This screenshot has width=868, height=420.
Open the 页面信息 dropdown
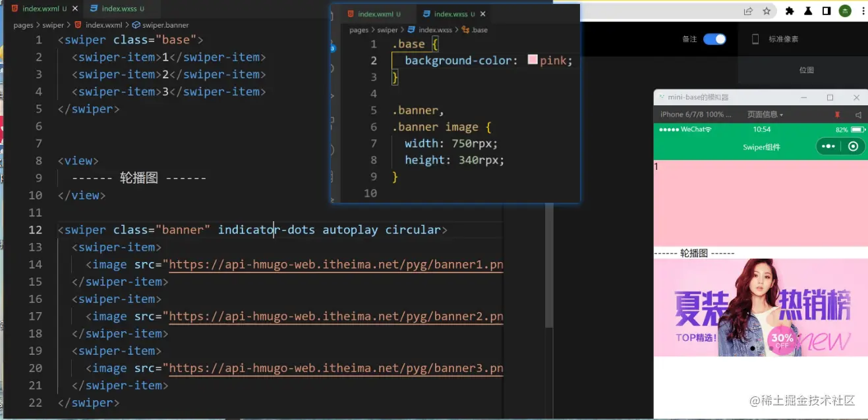click(x=765, y=115)
